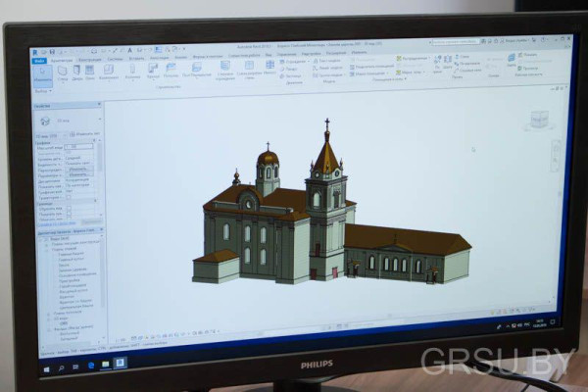The width and height of the screenshot is (588, 392).
Task: Select the Component tool icon
Action: [108, 71]
